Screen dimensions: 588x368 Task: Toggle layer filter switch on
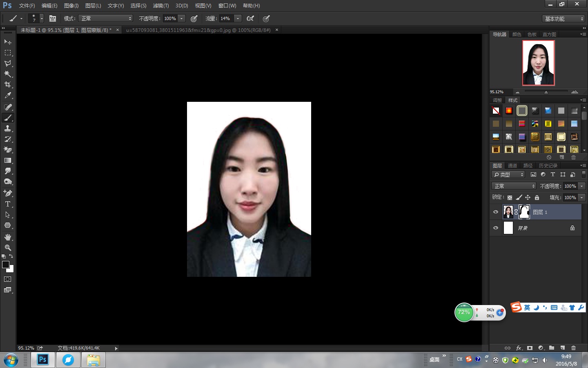584,174
